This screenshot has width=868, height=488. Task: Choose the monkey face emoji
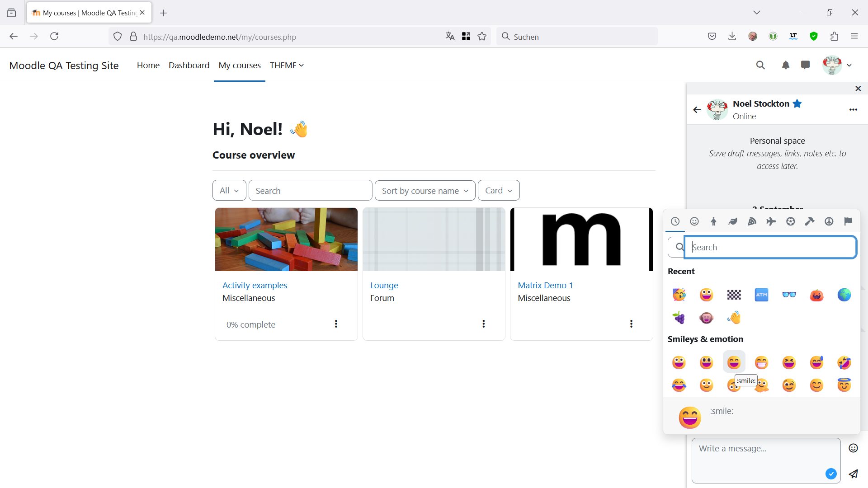pyautogui.click(x=707, y=318)
